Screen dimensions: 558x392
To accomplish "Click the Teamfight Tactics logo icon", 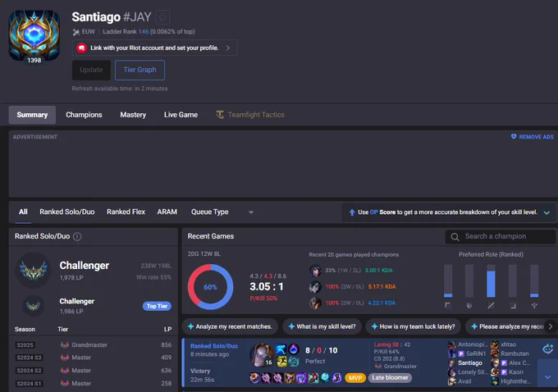I will click(x=220, y=115).
